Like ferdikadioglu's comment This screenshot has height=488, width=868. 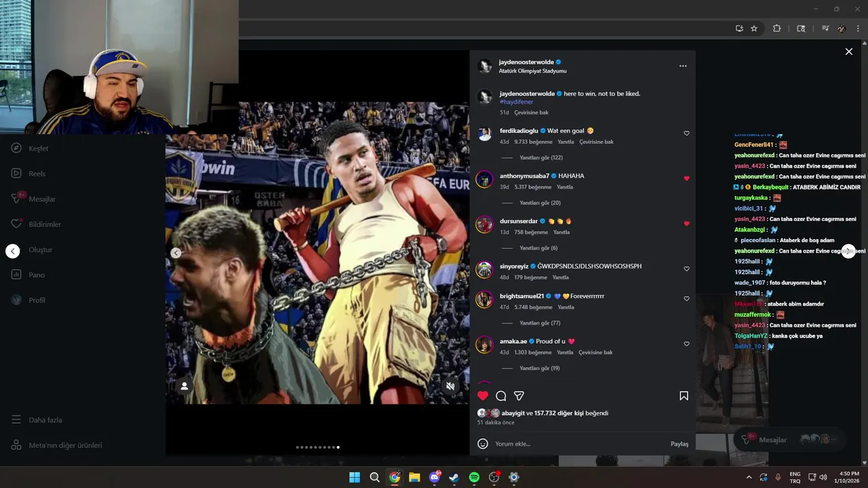[x=686, y=134]
